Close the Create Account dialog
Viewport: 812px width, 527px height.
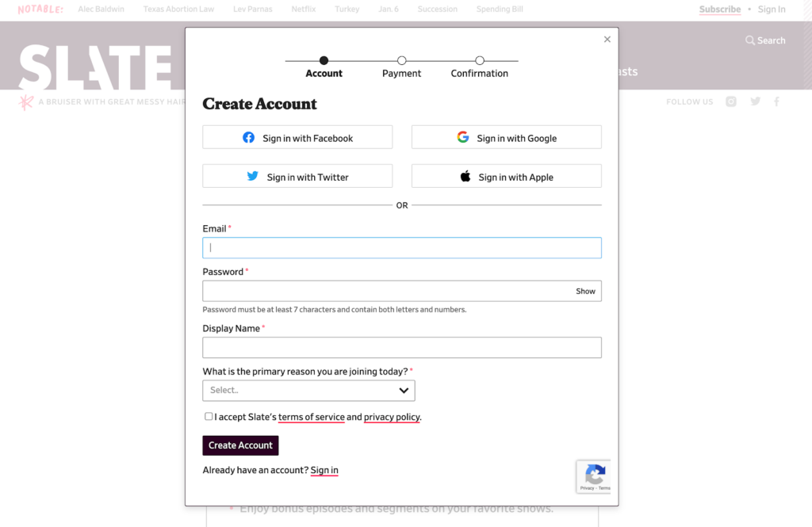(607, 39)
